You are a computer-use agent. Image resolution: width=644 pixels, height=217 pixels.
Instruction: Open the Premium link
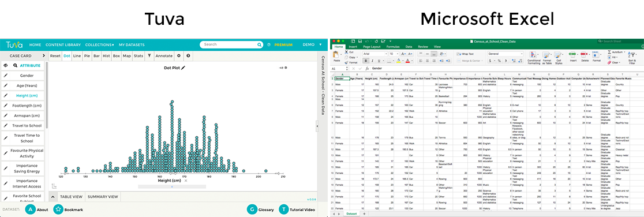point(283,44)
